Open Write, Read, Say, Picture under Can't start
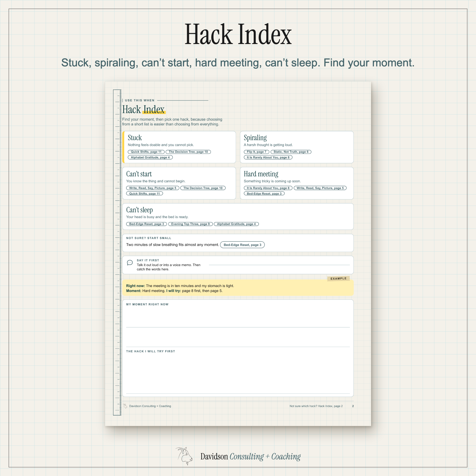Screen dimensions: 476x476 153,188
